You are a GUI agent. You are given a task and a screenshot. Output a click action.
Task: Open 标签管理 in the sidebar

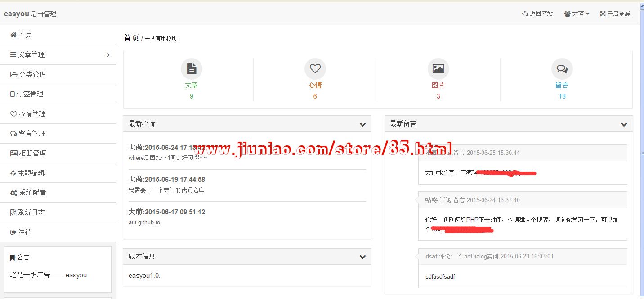click(58, 94)
